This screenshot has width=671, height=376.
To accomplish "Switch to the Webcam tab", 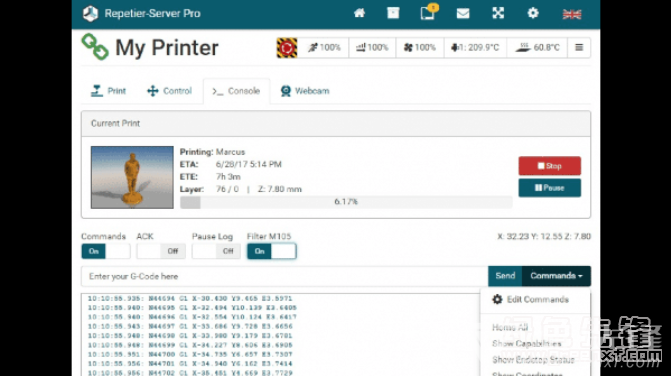I will click(x=305, y=91).
